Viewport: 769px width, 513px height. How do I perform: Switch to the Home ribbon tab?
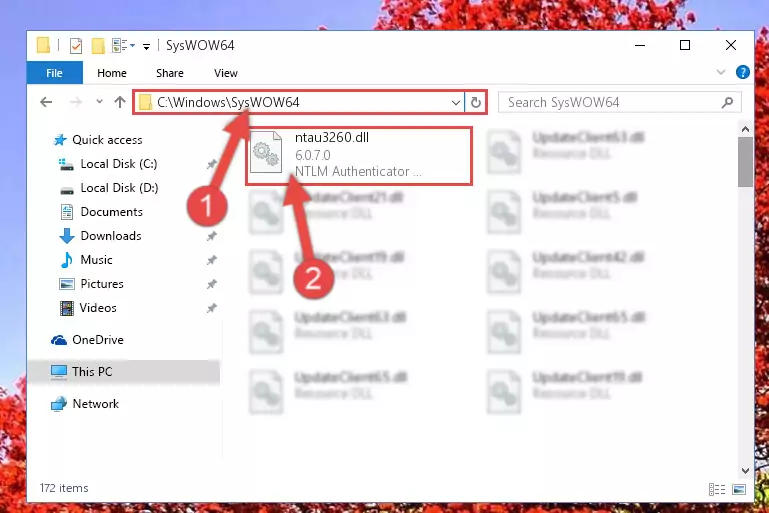(112, 73)
